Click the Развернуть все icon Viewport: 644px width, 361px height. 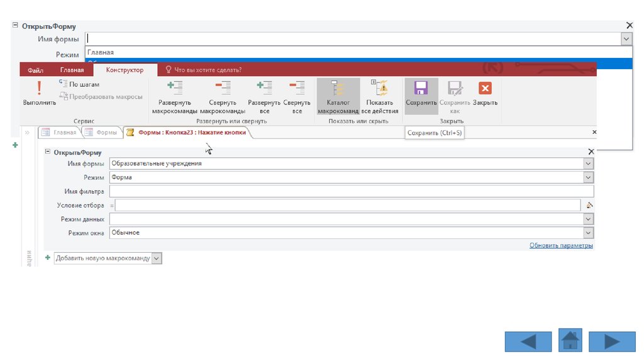264,88
